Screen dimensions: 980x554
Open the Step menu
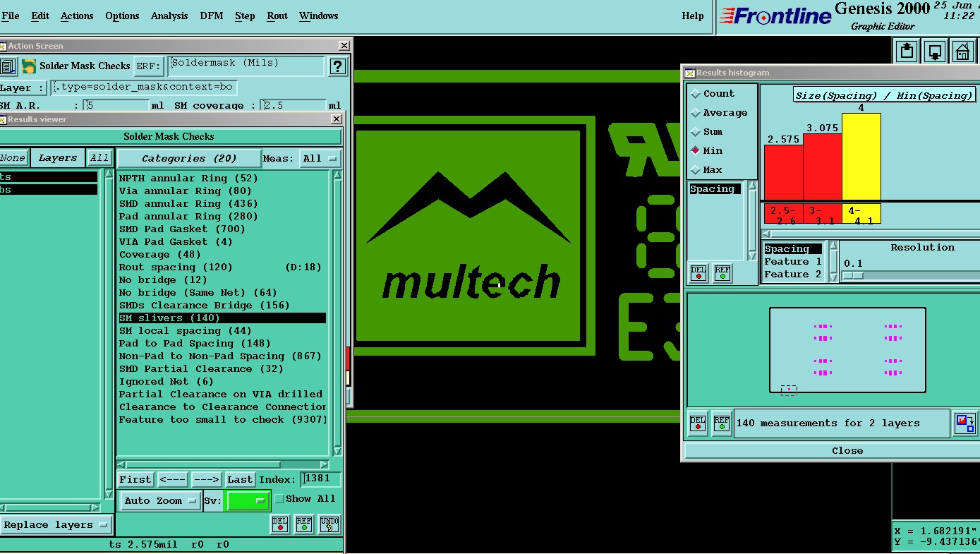(245, 16)
